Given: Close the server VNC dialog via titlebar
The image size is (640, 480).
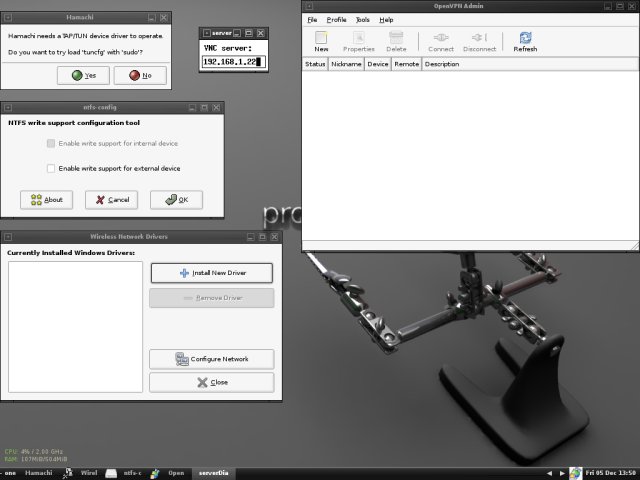Looking at the screenshot, I should tap(261, 33).
